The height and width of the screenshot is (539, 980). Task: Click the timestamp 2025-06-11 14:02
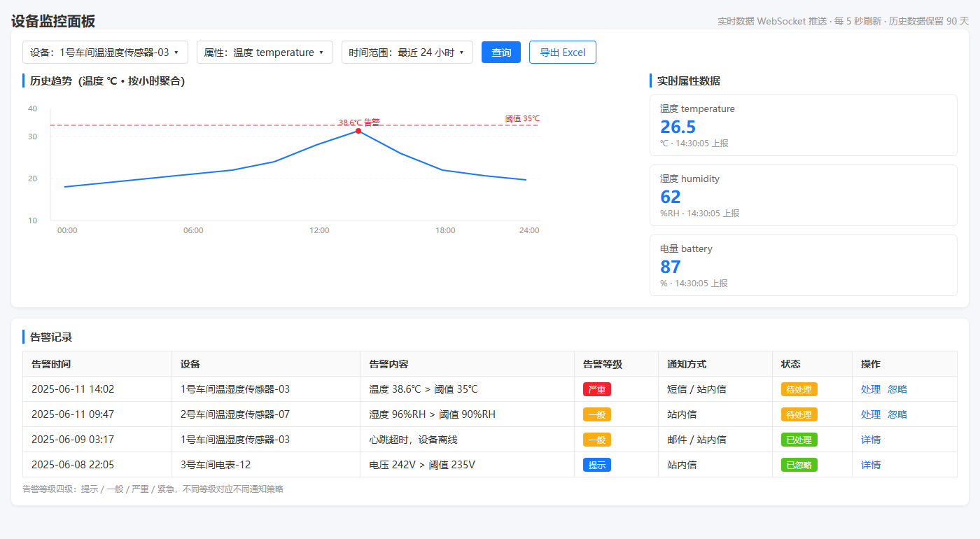point(73,389)
